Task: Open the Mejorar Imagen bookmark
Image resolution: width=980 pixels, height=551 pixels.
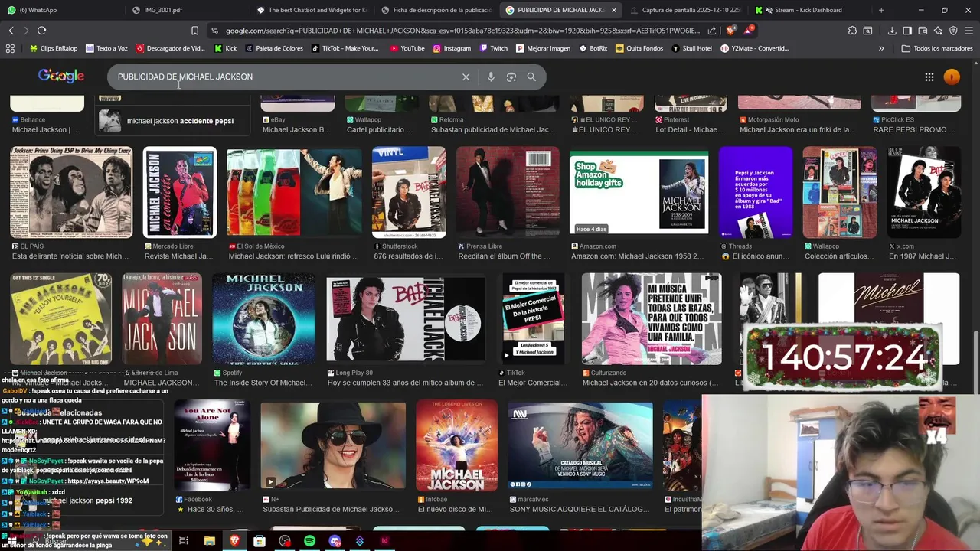Action: tap(543, 48)
